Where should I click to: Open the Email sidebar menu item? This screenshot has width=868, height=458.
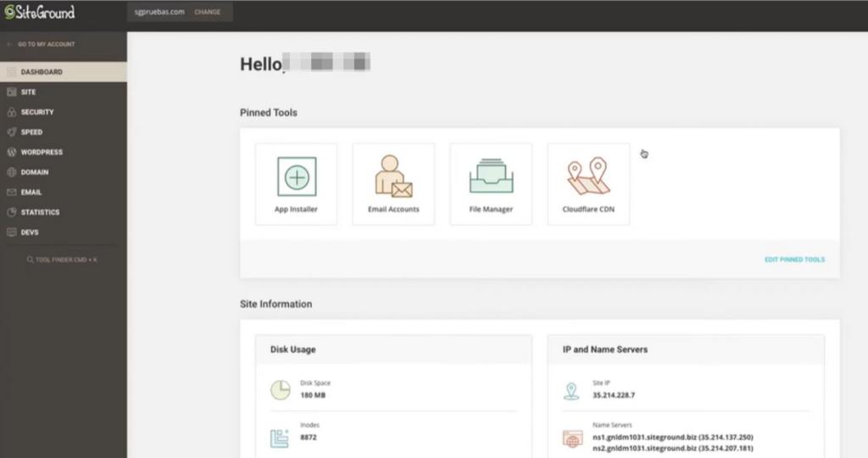tap(31, 193)
